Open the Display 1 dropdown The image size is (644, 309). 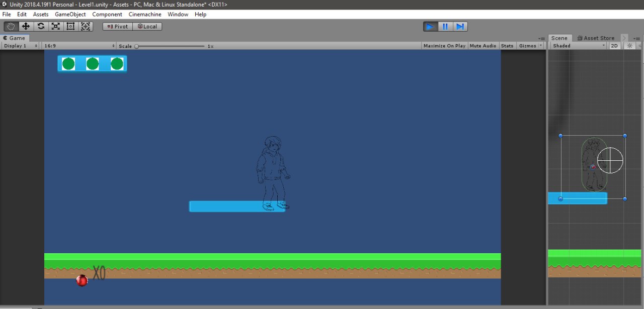[21, 46]
